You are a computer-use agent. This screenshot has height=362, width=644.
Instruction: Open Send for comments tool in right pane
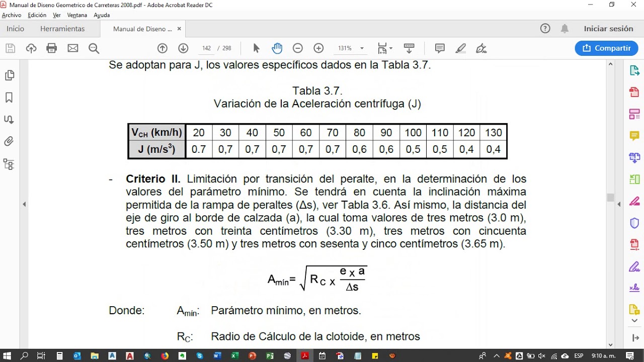pos(634,310)
